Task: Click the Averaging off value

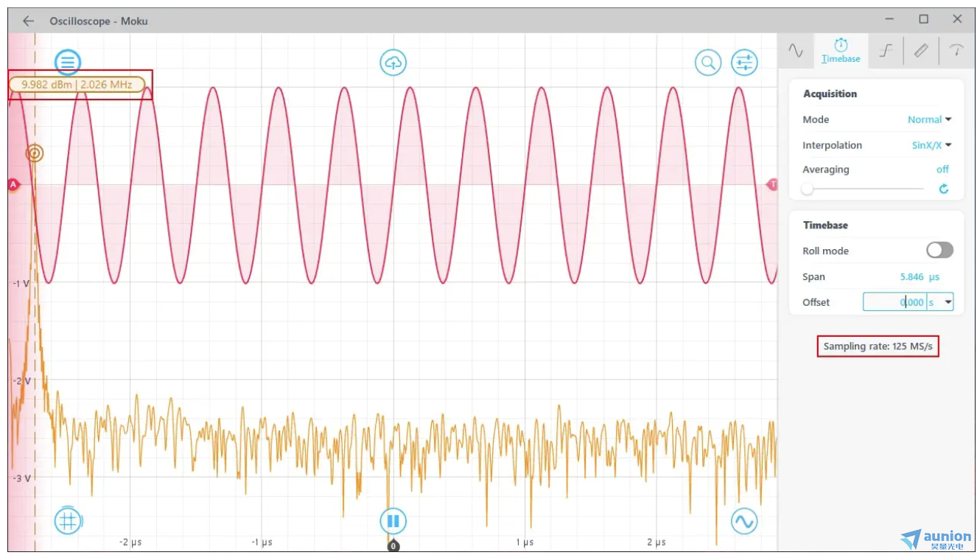Action: click(x=942, y=170)
